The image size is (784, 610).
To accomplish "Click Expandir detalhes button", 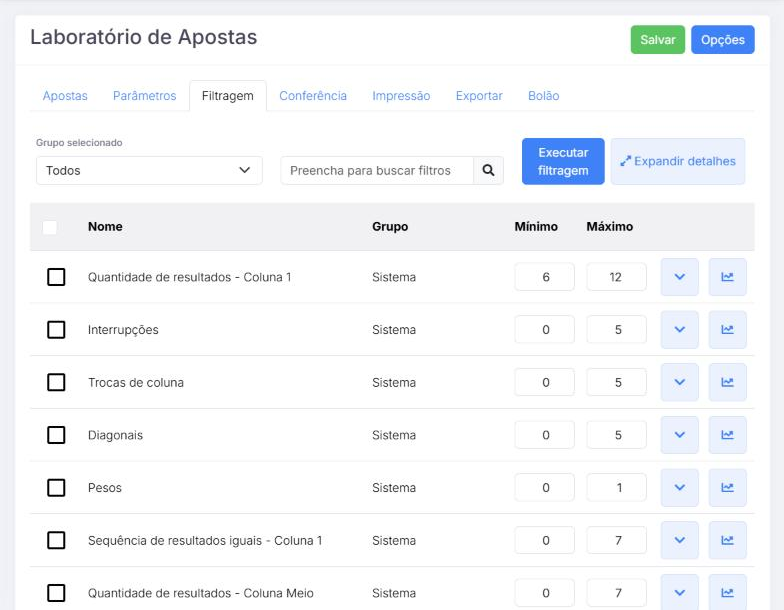I will (x=678, y=162).
